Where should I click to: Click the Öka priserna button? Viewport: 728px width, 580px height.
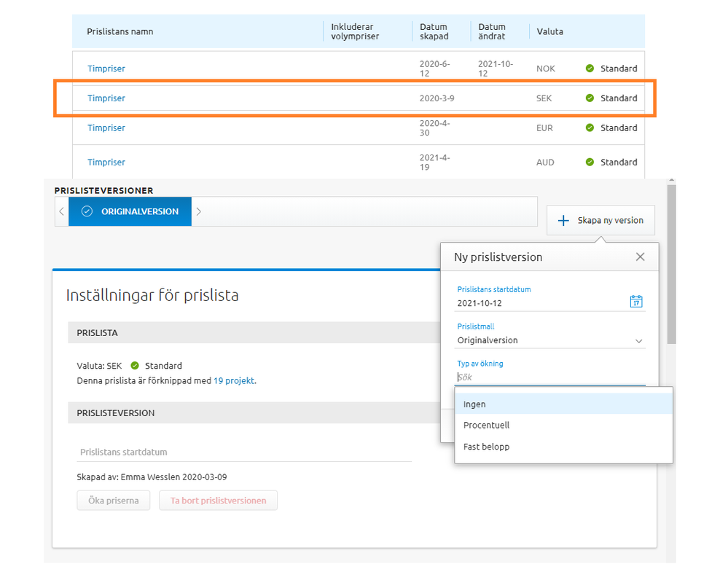tap(113, 501)
